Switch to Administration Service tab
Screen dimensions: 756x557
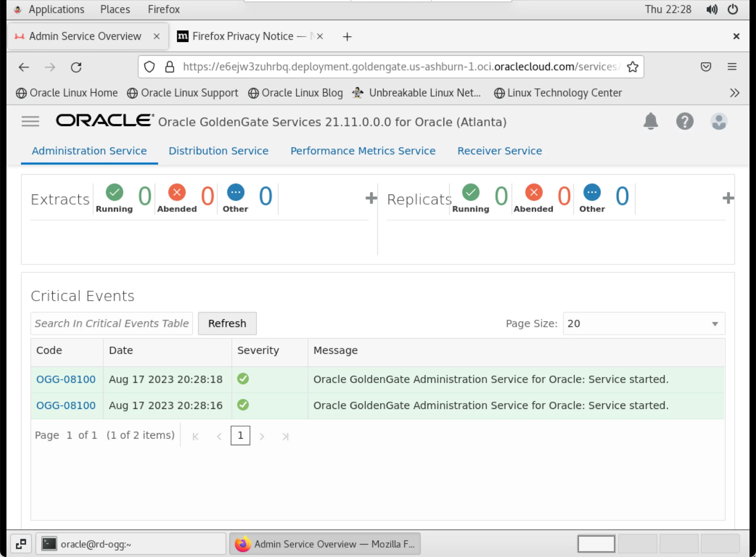coord(90,151)
